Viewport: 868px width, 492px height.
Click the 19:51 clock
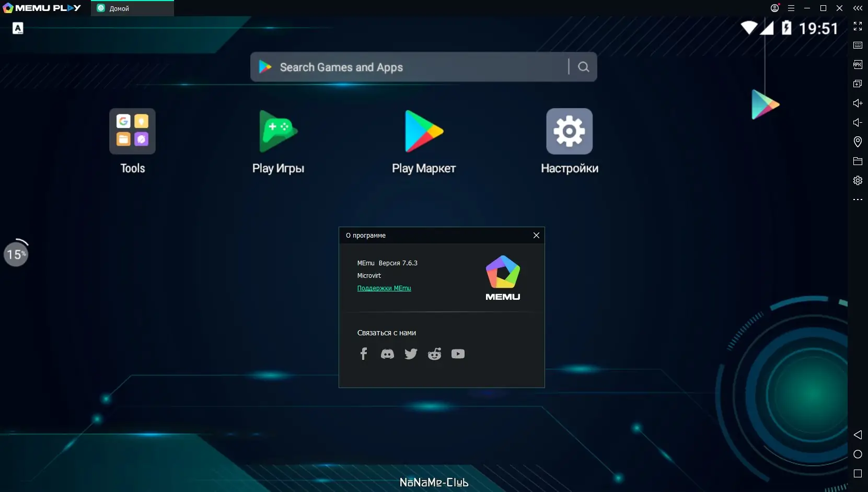[x=818, y=28]
